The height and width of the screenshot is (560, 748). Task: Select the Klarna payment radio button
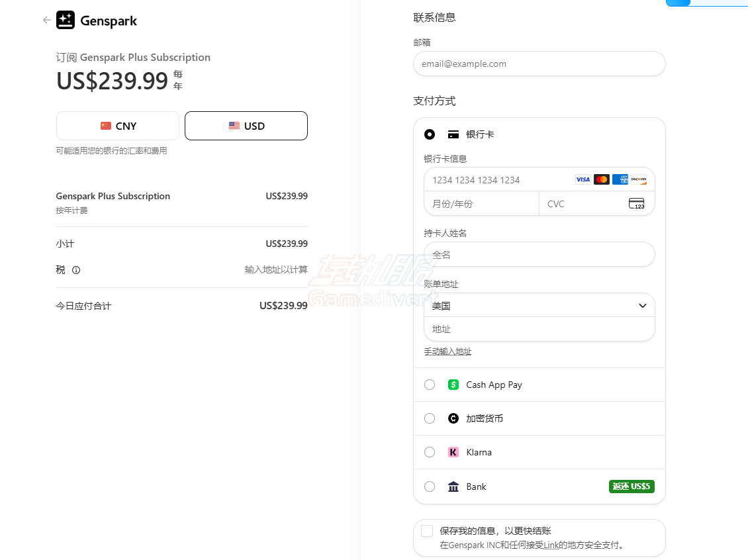[x=430, y=452]
